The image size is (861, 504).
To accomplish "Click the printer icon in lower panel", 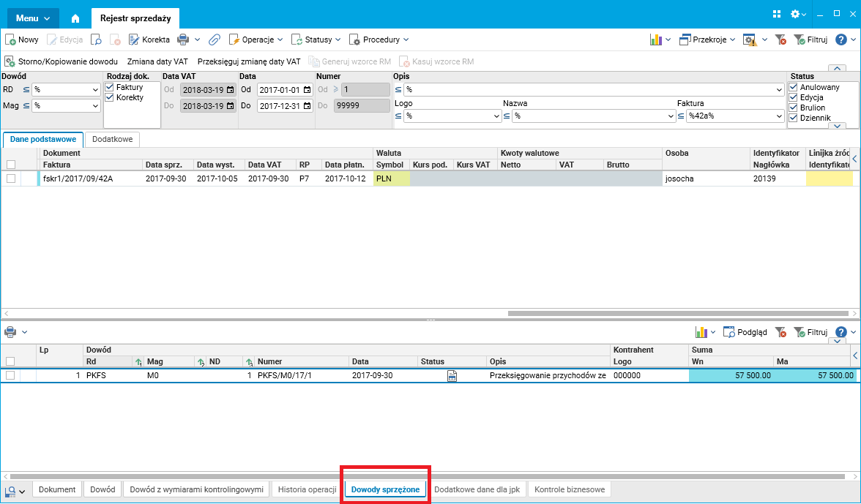I will point(10,332).
